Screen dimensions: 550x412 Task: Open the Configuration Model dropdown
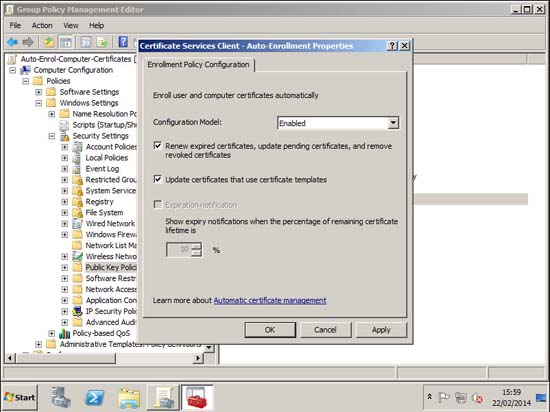point(394,123)
